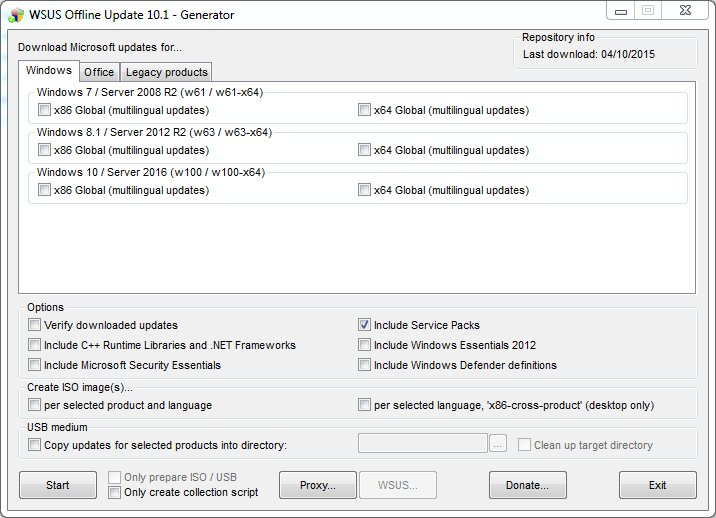Open the Legacy products tab
Viewport: 716px width, 518px height.
[x=166, y=72]
